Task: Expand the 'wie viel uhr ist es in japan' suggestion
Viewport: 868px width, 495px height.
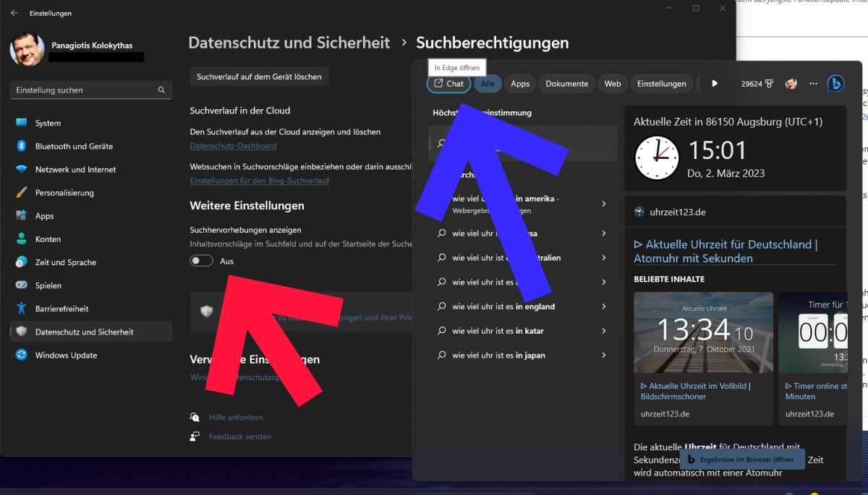Action: (604, 356)
